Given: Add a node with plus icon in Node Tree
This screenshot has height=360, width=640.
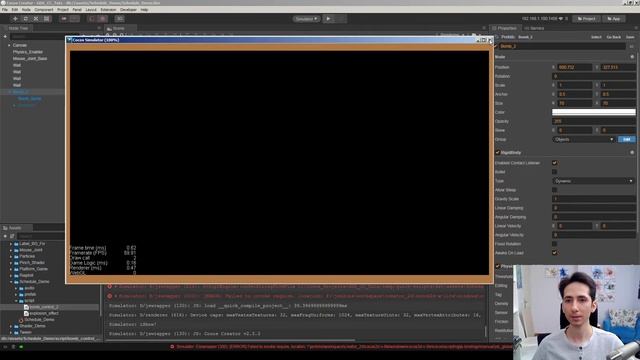Looking at the screenshot, I should tap(5, 36).
